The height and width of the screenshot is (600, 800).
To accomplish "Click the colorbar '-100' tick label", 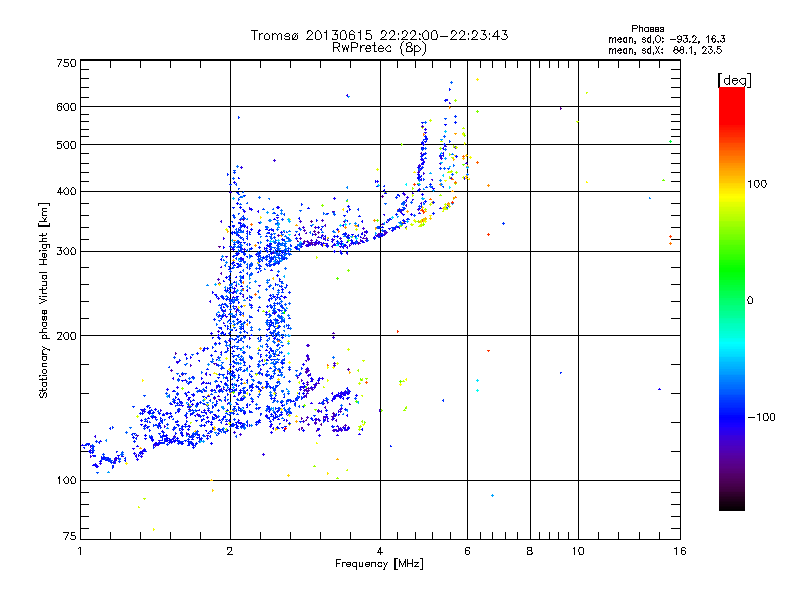I will pyautogui.click(x=761, y=417).
